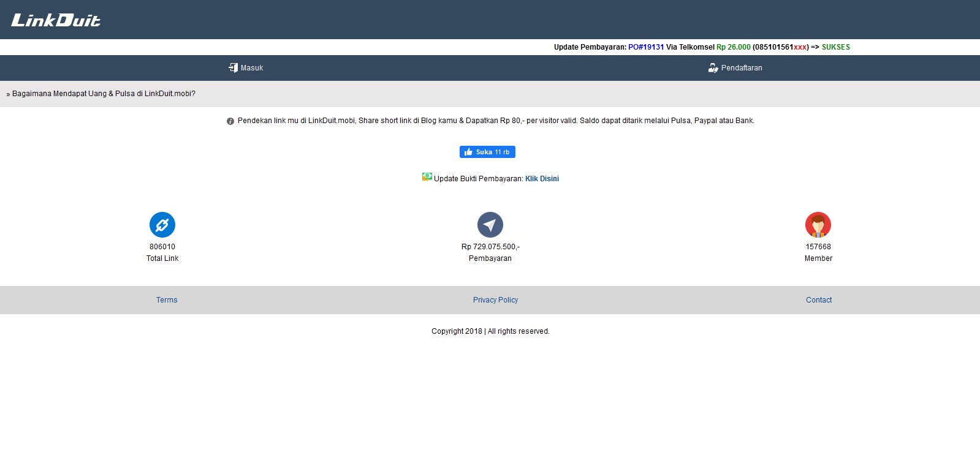The image size is (980, 455).
Task: Click the Masuk login icon
Action: tap(233, 68)
